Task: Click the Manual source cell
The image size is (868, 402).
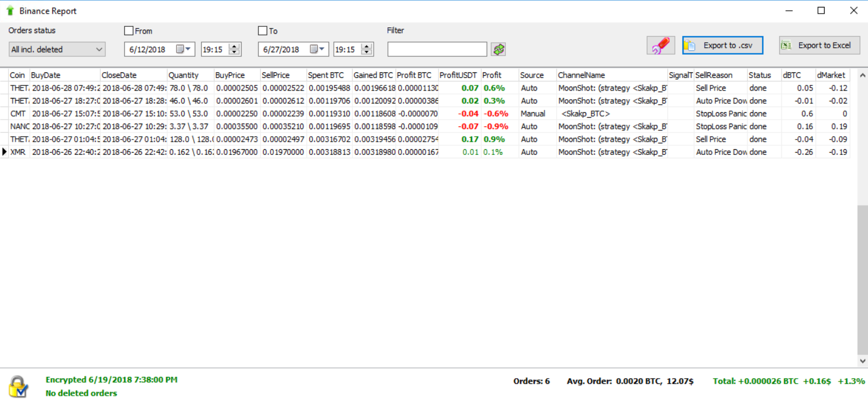Action: coord(538,114)
